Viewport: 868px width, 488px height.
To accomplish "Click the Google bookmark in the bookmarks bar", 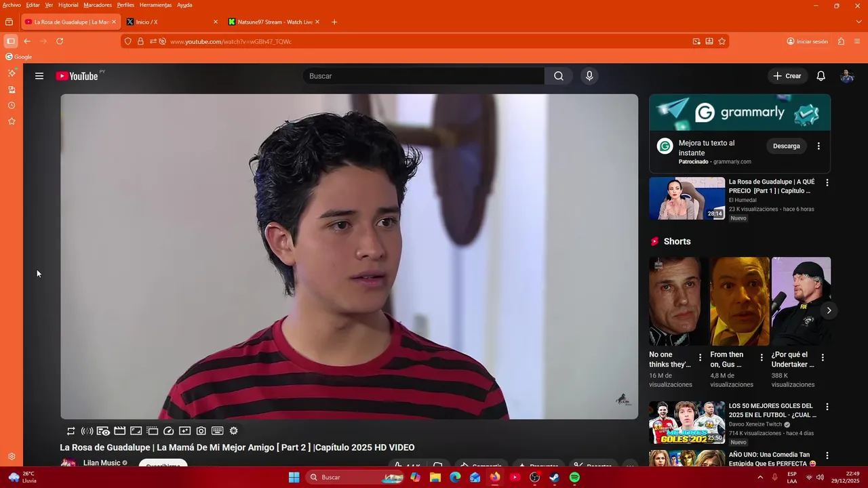I will tap(19, 57).
